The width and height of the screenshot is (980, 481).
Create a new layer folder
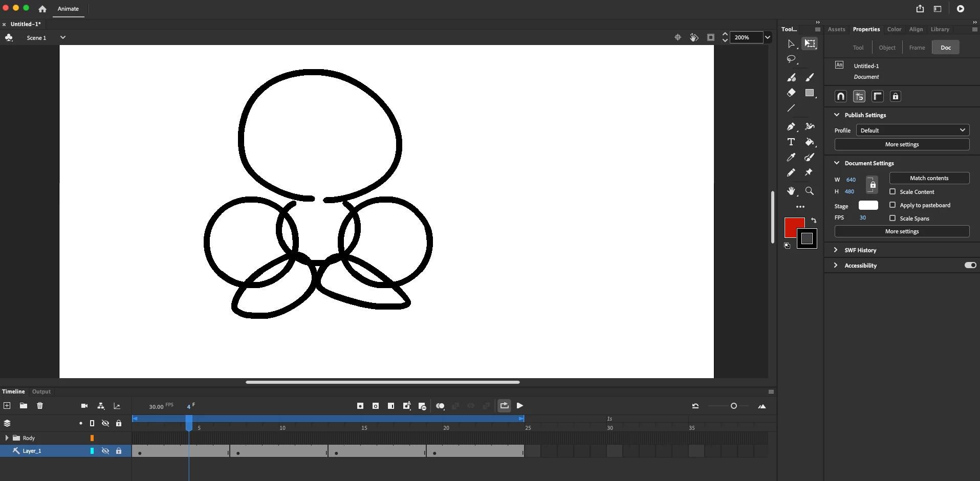coord(24,406)
